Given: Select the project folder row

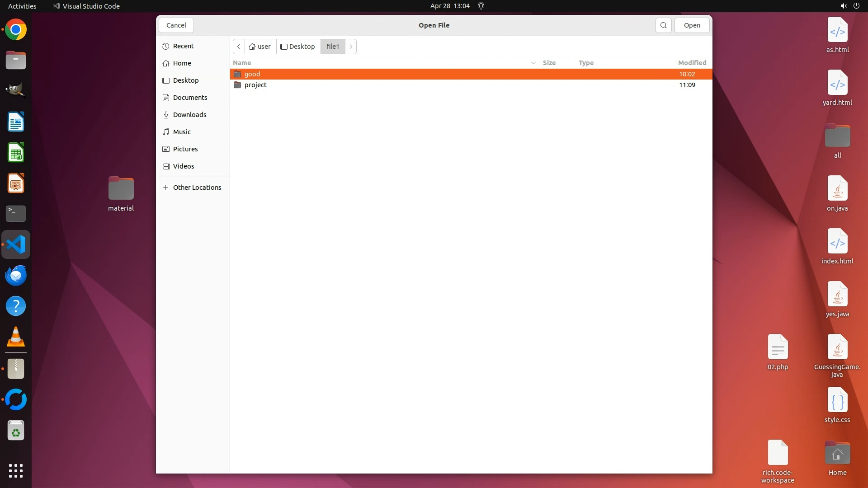Looking at the screenshot, I should 255,85.
